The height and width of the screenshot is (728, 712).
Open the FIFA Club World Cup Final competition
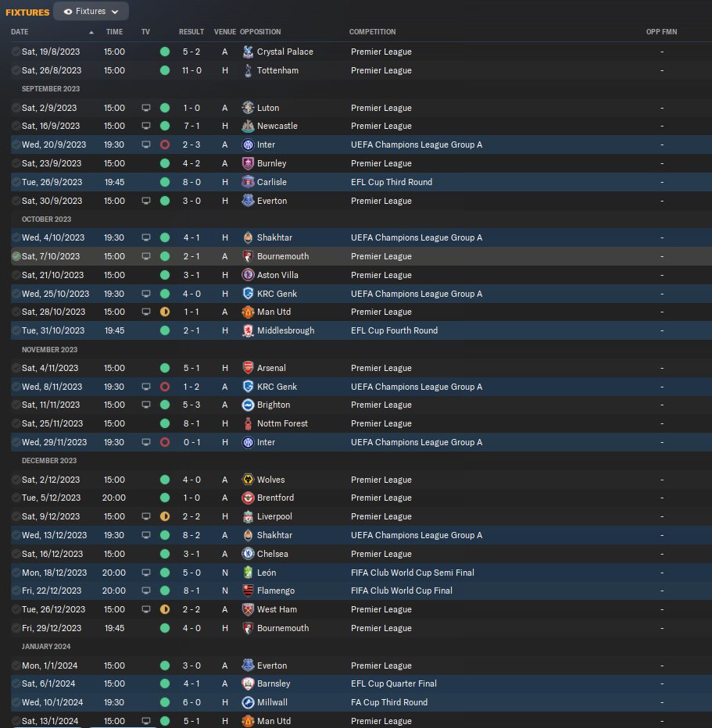(401, 591)
